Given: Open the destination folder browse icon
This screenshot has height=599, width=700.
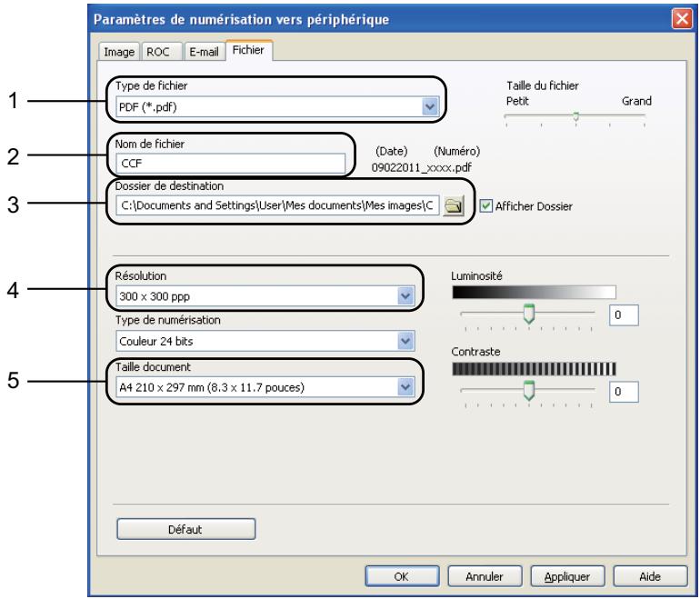Looking at the screenshot, I should click(x=453, y=205).
